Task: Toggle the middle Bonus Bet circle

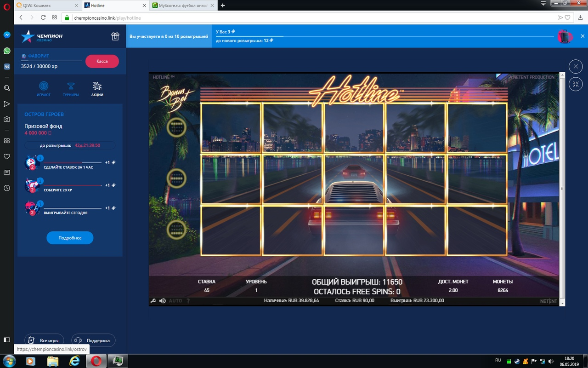Action: click(x=175, y=178)
